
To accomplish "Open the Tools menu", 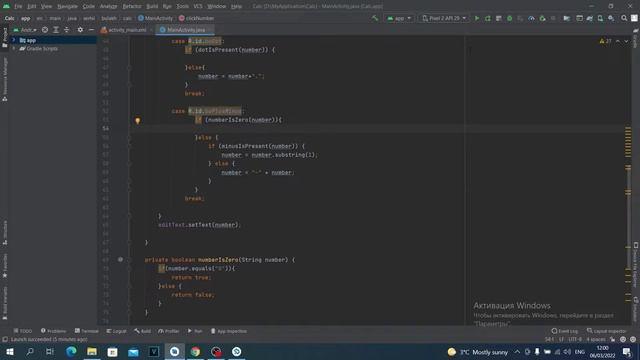I will (x=182, y=6).
